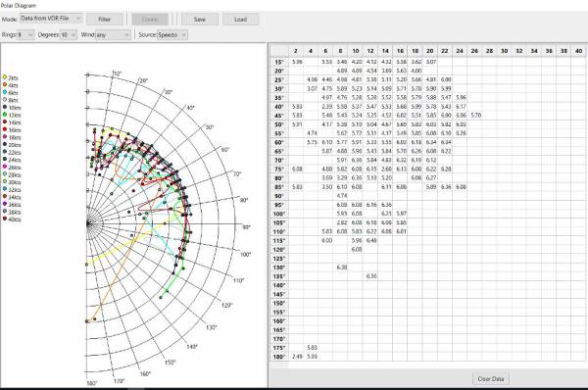Click the 130° axis label on polar chart
This screenshot has height=390, width=588.
[x=211, y=327]
